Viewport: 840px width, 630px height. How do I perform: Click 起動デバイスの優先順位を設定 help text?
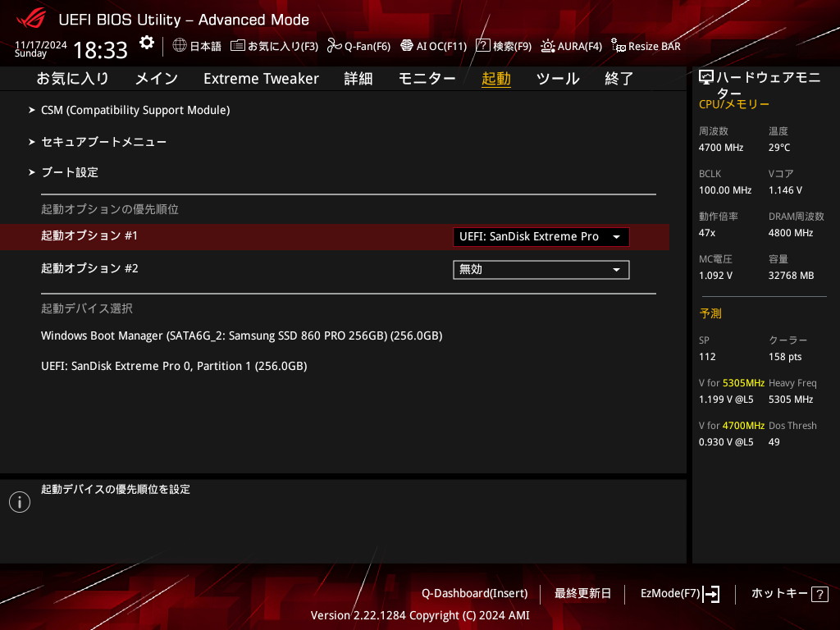116,489
